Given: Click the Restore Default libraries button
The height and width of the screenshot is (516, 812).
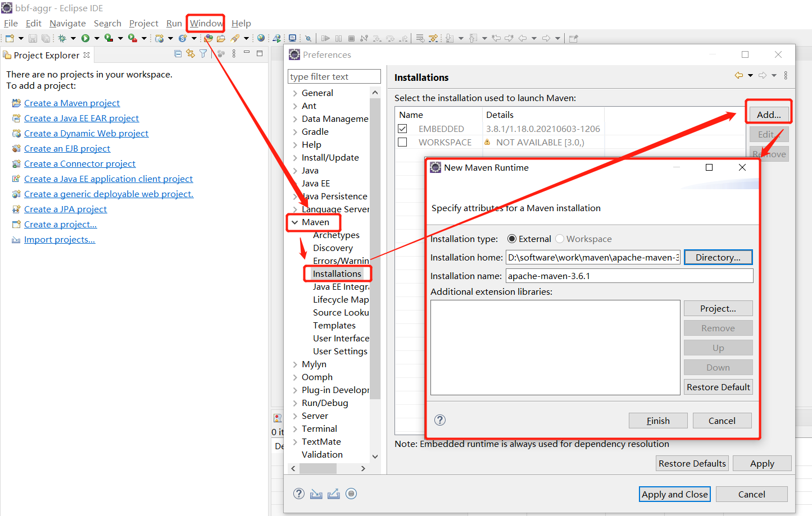Looking at the screenshot, I should [x=718, y=387].
